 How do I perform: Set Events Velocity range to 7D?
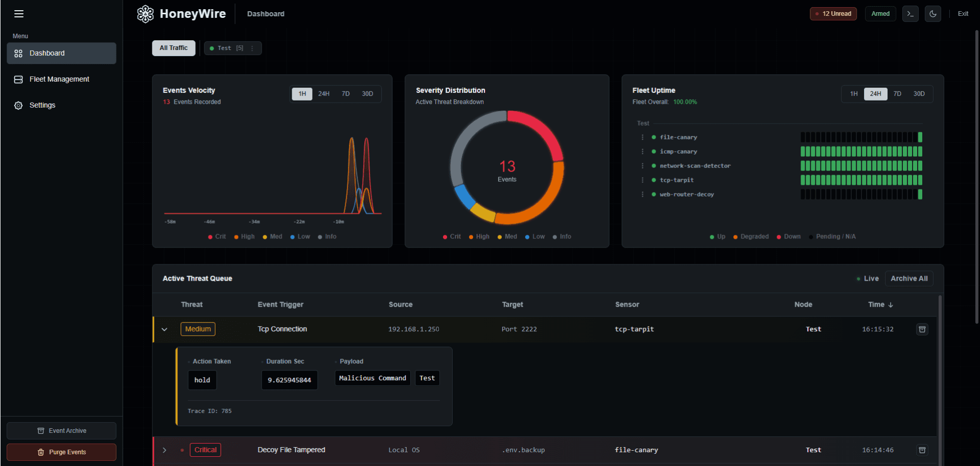click(x=346, y=94)
